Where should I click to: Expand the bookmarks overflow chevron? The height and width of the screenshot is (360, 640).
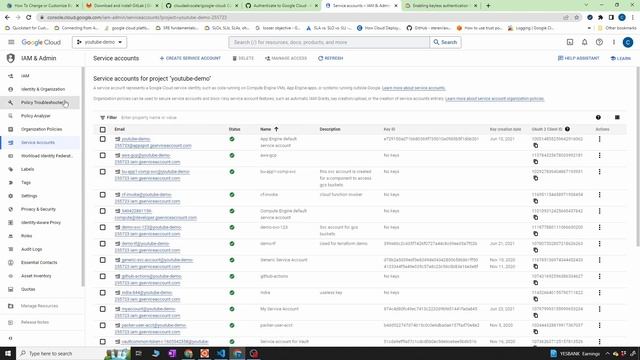[589, 28]
